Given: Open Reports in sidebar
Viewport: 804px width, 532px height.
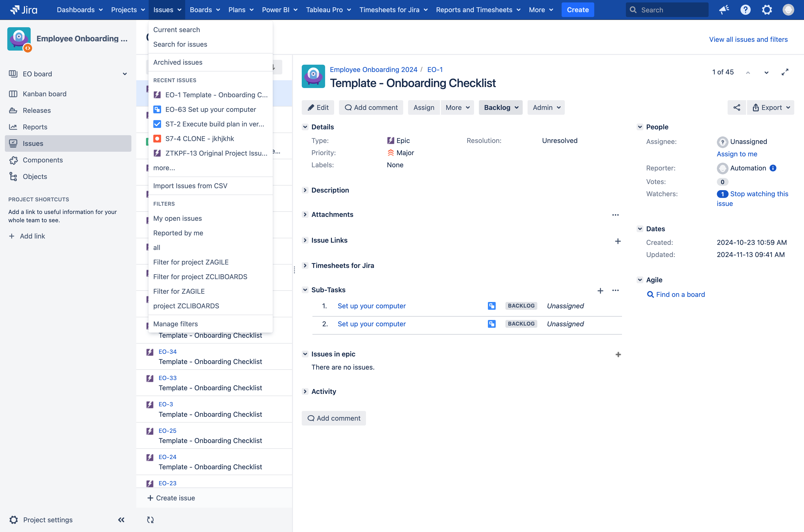Looking at the screenshot, I should point(68,127).
